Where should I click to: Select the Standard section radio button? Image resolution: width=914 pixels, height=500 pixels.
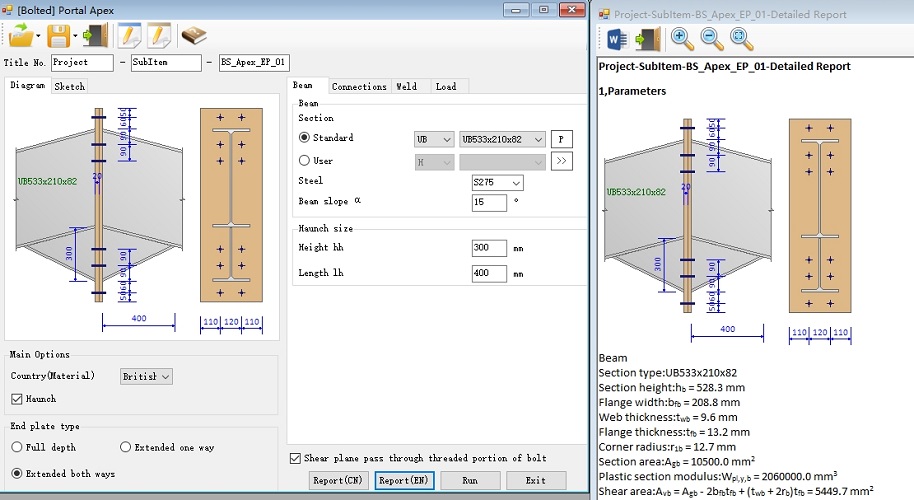(304, 138)
